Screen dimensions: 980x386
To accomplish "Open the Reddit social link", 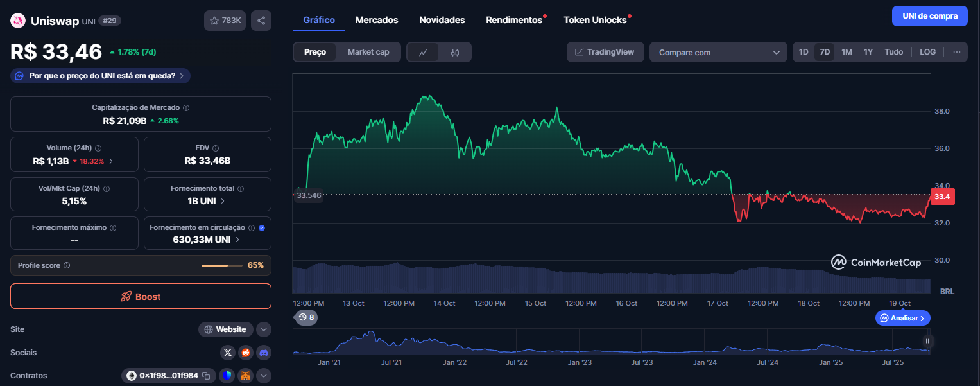I will coord(246,353).
